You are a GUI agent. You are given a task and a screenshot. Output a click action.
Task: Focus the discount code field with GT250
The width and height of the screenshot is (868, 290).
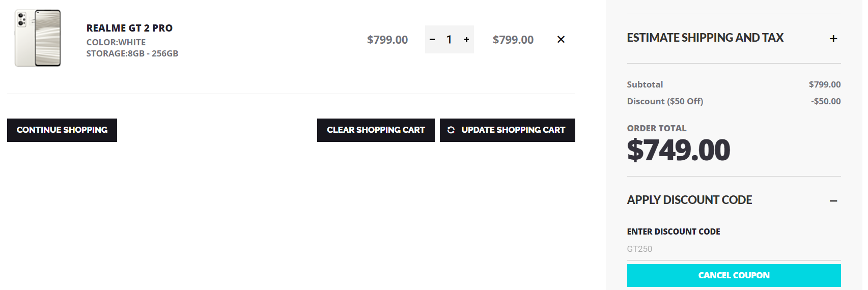click(734, 249)
